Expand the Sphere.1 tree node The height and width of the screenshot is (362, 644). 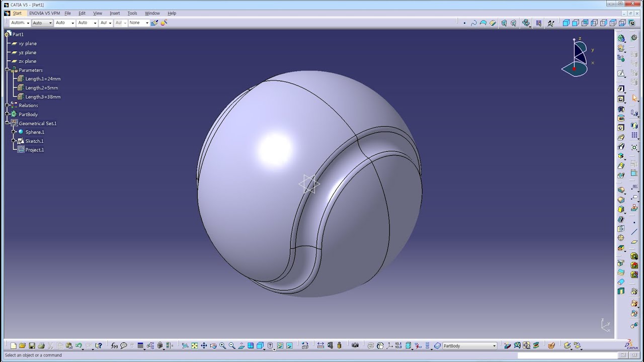point(14,132)
